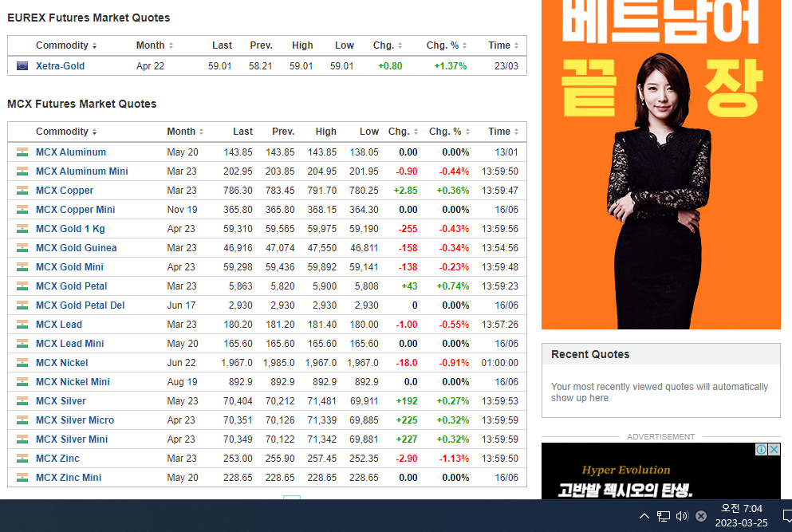Screen dimensions: 792x532
Task: Sort the EUREX table by Month
Action: (x=155, y=45)
